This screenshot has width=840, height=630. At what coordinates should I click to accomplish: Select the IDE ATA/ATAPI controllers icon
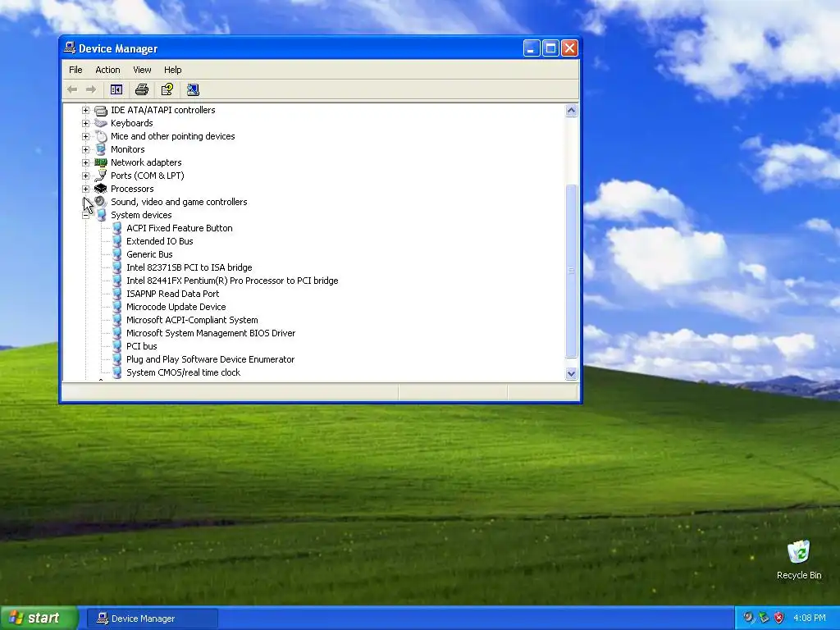click(x=101, y=111)
